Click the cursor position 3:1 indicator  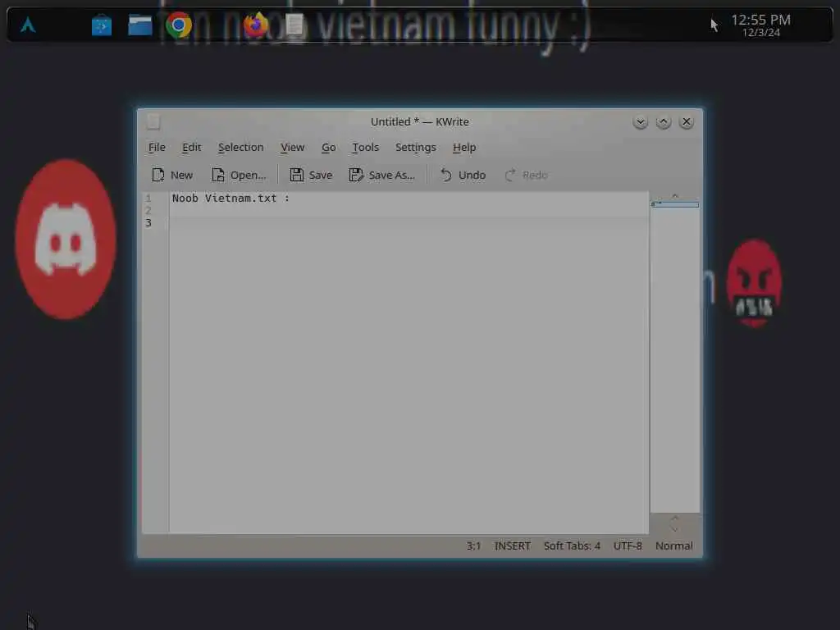(473, 546)
